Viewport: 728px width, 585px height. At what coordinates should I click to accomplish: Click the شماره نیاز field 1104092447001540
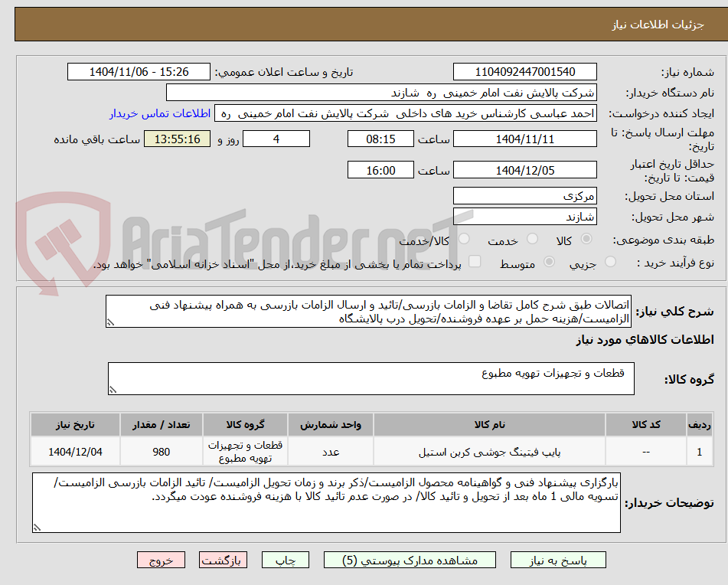coord(525,72)
